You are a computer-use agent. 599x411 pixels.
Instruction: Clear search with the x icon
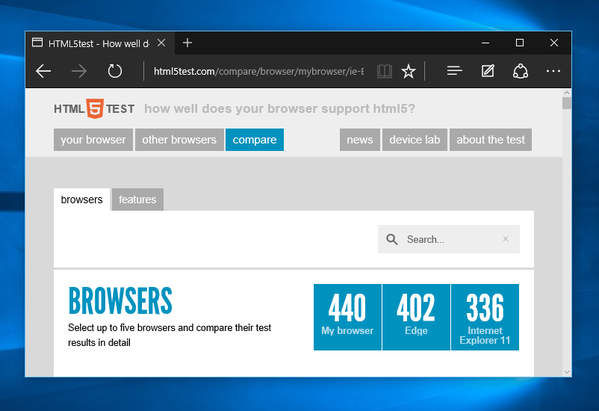505,239
